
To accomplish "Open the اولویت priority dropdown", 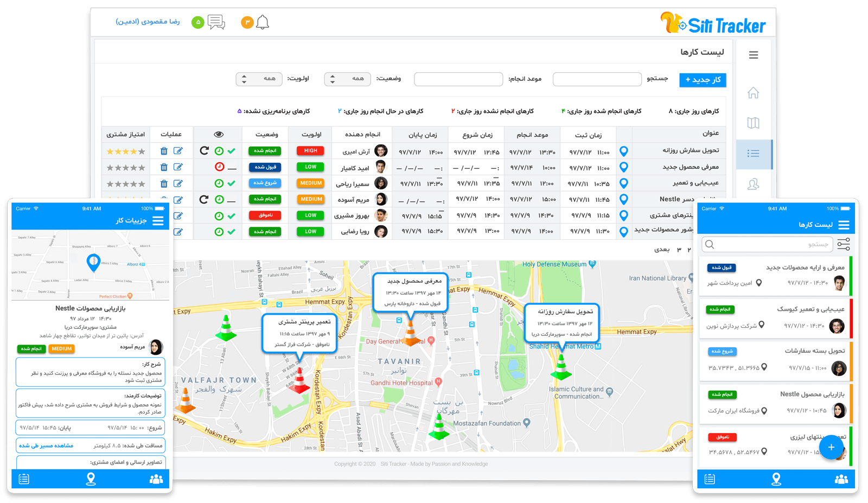I will point(259,79).
